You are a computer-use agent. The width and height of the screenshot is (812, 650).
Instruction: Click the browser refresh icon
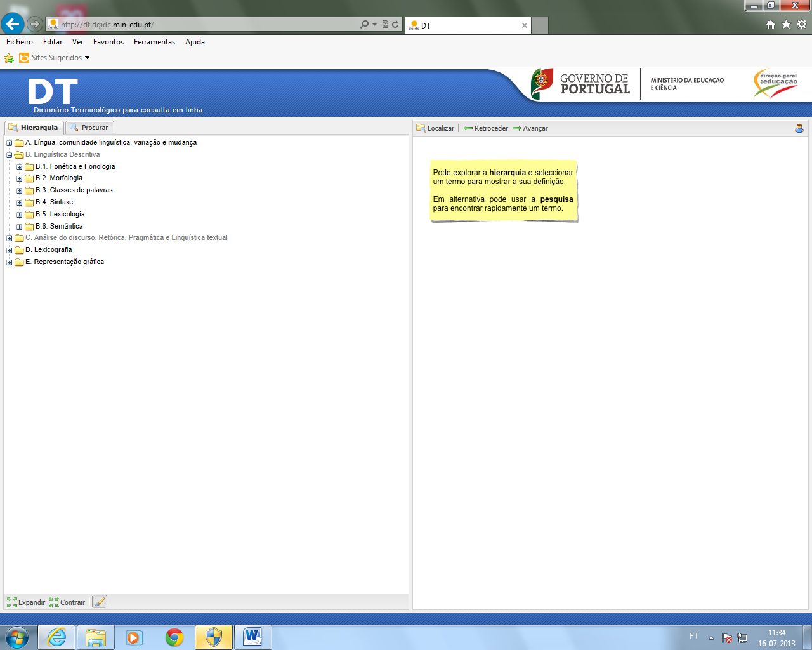click(x=395, y=25)
